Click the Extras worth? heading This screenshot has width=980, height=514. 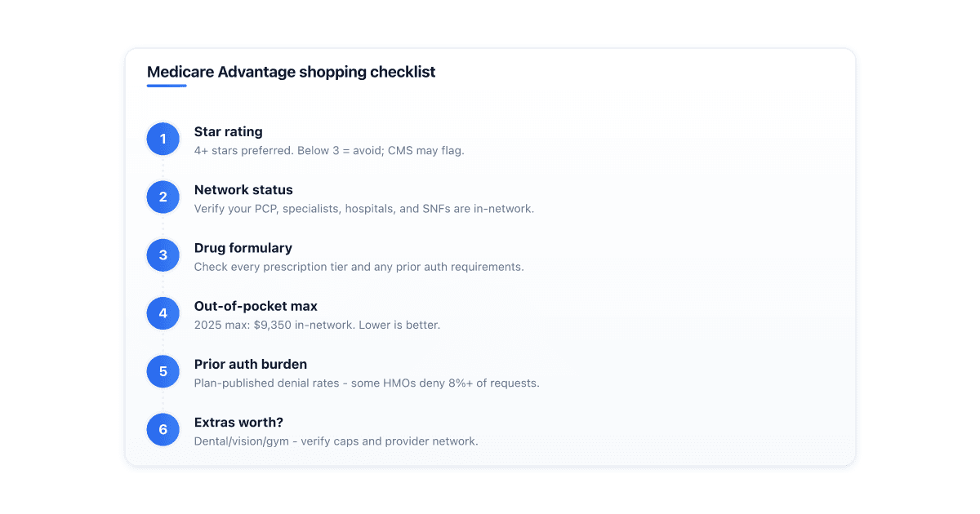click(237, 423)
